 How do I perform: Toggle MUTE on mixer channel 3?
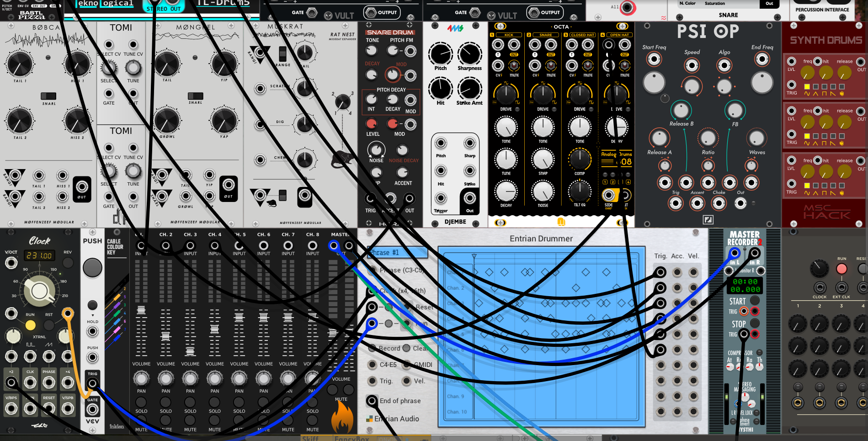[190, 420]
